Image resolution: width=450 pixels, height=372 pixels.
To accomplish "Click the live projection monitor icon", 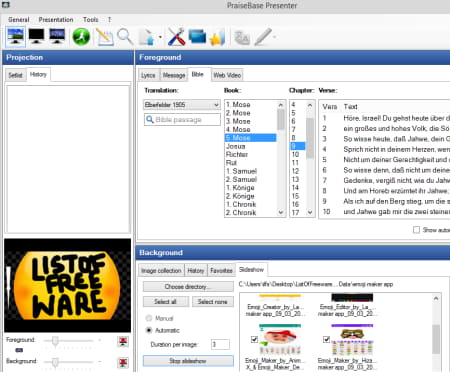I will coord(16,36).
